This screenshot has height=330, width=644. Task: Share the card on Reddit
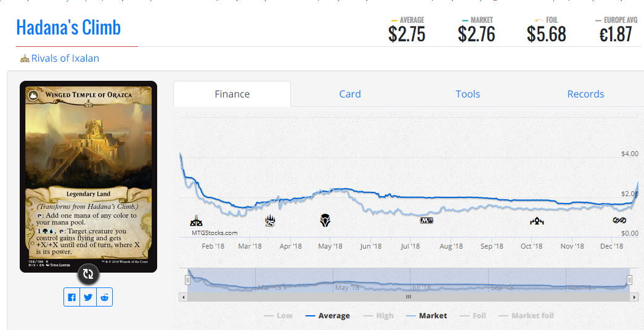point(104,297)
